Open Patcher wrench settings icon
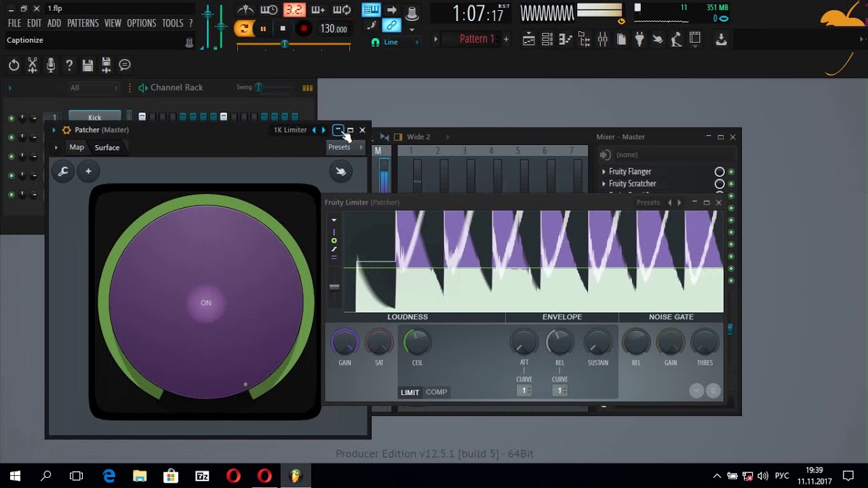Screen dimensions: 868x488 tap(63, 171)
